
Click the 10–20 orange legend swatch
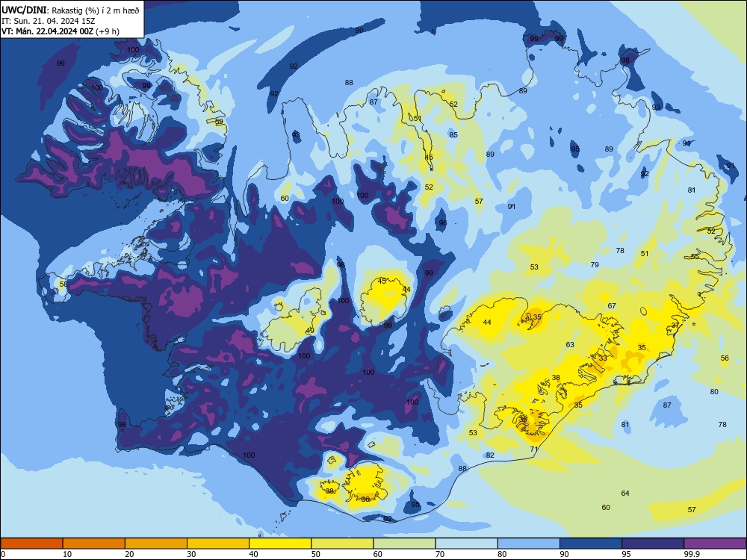point(94,544)
